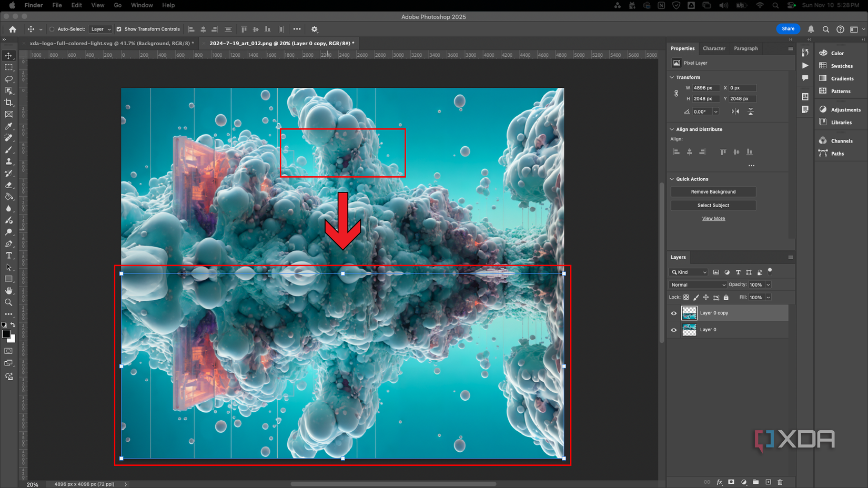
Task: Select the Rectangle shape tool
Action: (8, 279)
